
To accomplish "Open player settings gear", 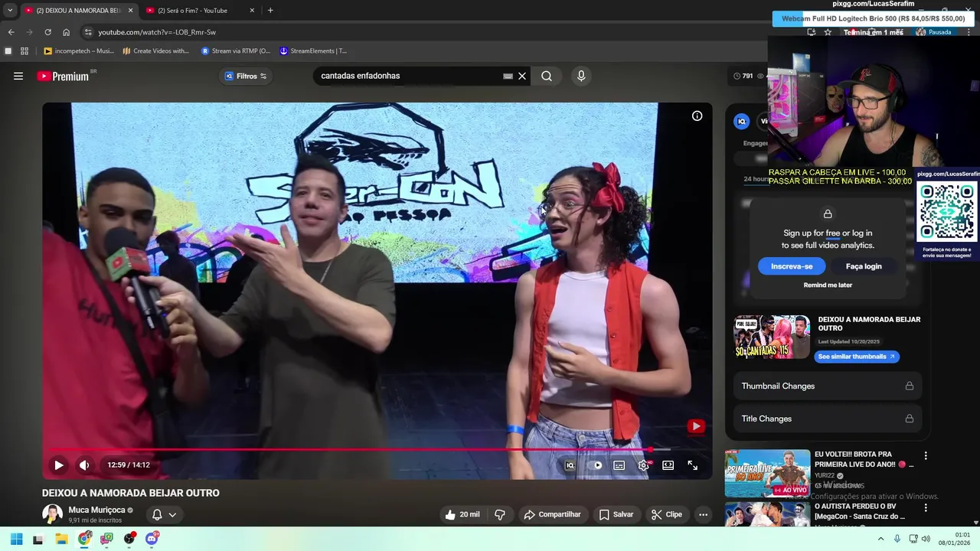I will 644,465.
